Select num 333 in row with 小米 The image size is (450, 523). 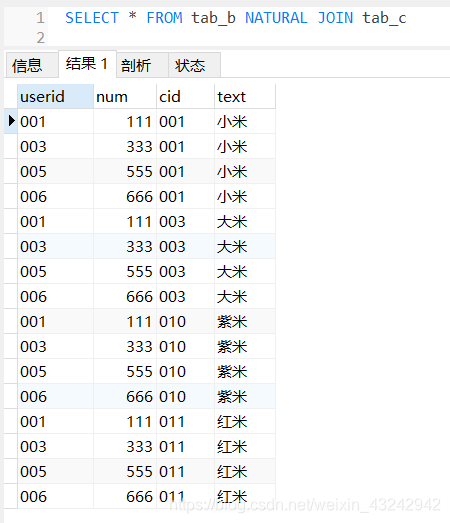point(125,146)
